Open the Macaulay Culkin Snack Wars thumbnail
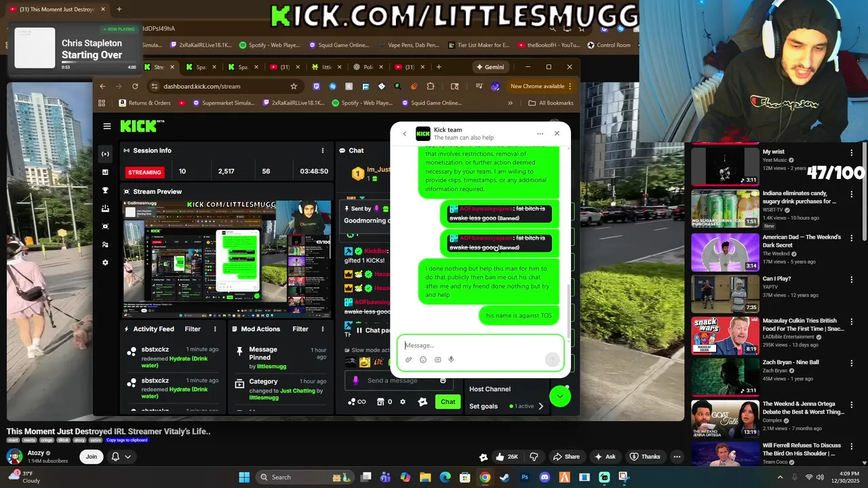868x488 pixels. pyautogui.click(x=725, y=335)
